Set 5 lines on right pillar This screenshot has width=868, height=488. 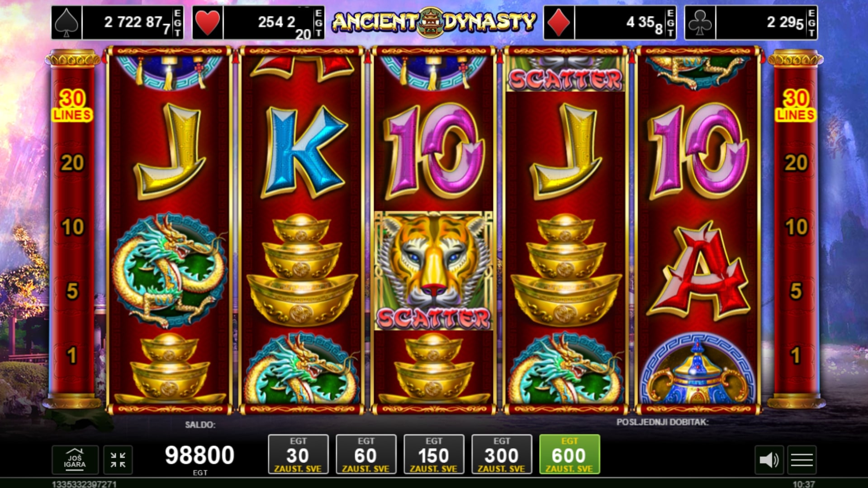click(796, 291)
